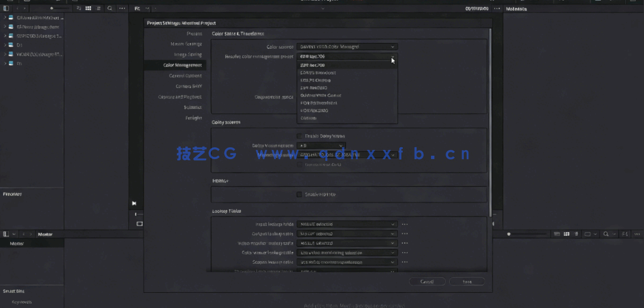
Task: Toggle the media pool bin list icon
Action: 6,234
